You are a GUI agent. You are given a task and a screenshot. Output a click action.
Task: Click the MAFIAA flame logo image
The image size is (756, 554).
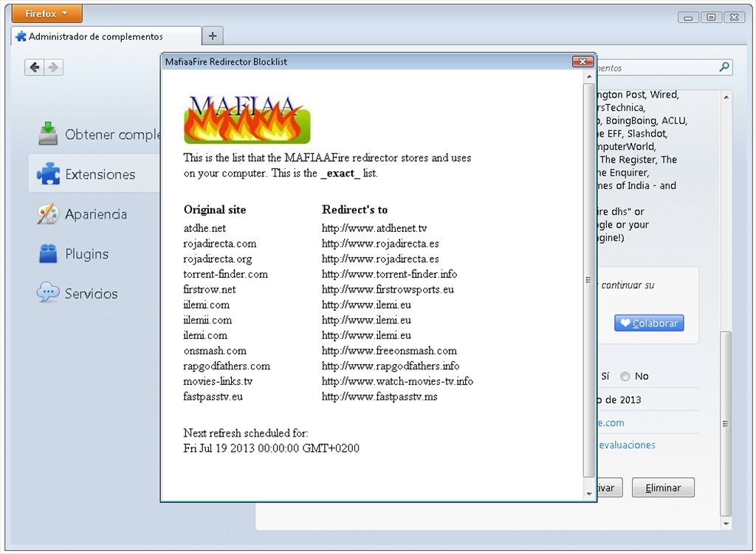click(247, 119)
